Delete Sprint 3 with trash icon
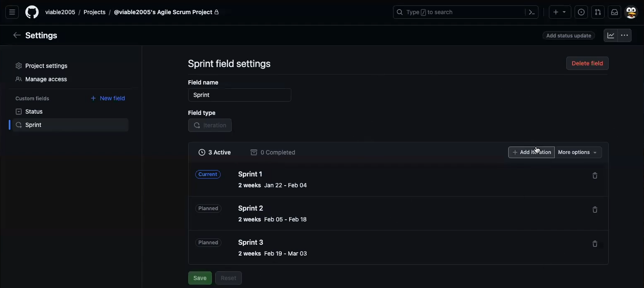Image resolution: width=644 pixels, height=288 pixels. 595,244
